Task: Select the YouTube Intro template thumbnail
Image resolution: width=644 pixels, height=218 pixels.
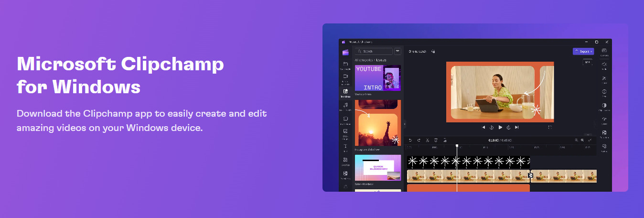Action: point(378,78)
